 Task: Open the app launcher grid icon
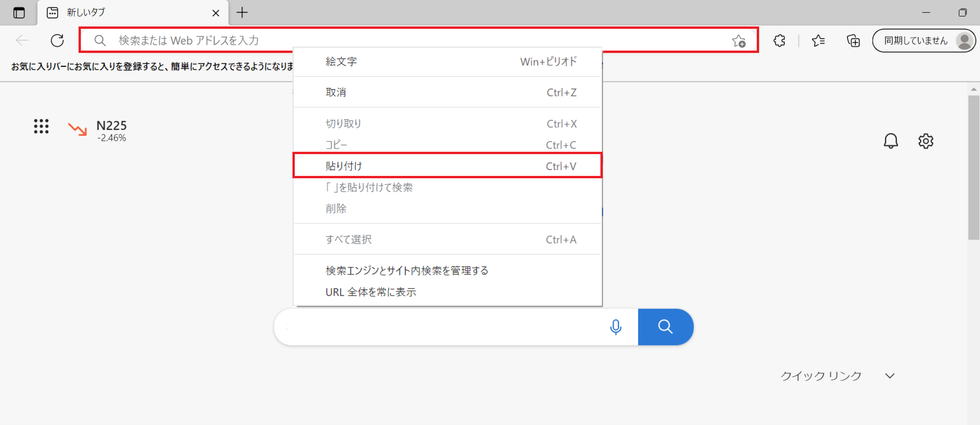(41, 126)
